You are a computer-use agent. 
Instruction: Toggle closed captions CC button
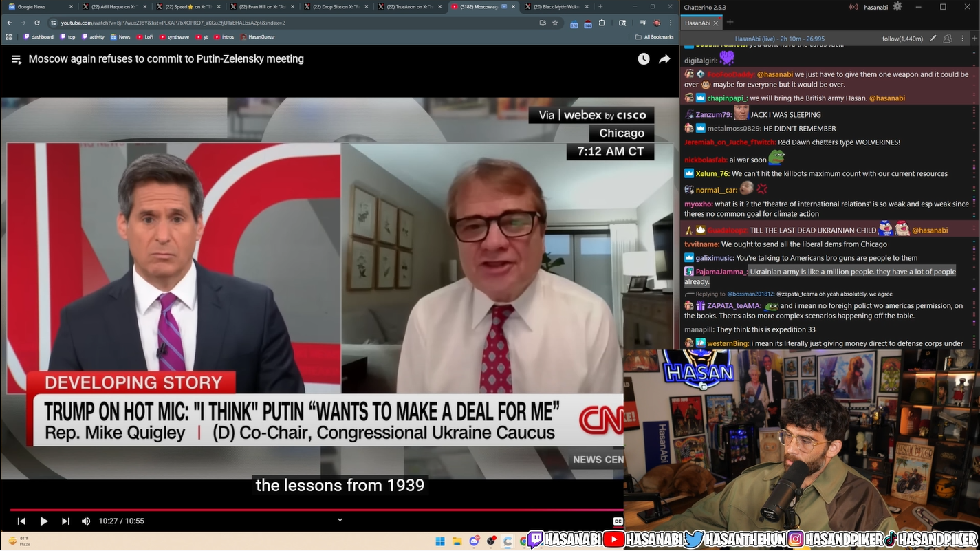coord(618,521)
